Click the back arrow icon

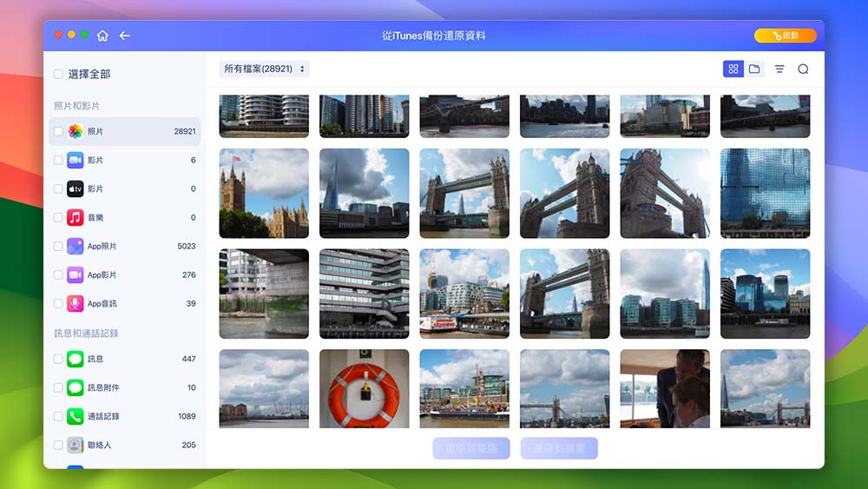[124, 36]
